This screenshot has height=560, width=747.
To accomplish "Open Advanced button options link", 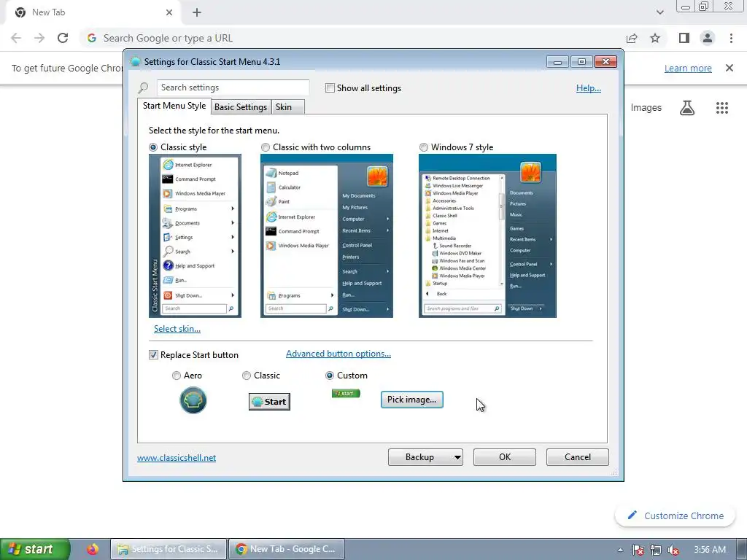I will (338, 354).
